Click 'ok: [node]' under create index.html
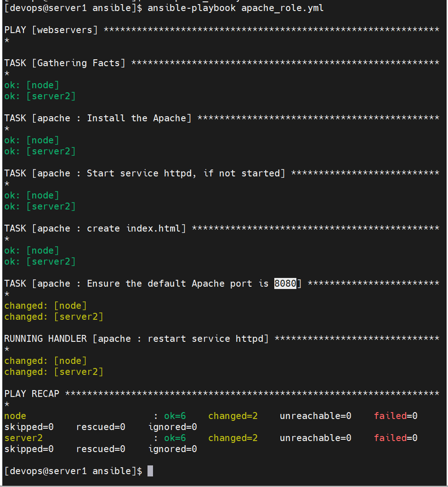 coord(31,251)
